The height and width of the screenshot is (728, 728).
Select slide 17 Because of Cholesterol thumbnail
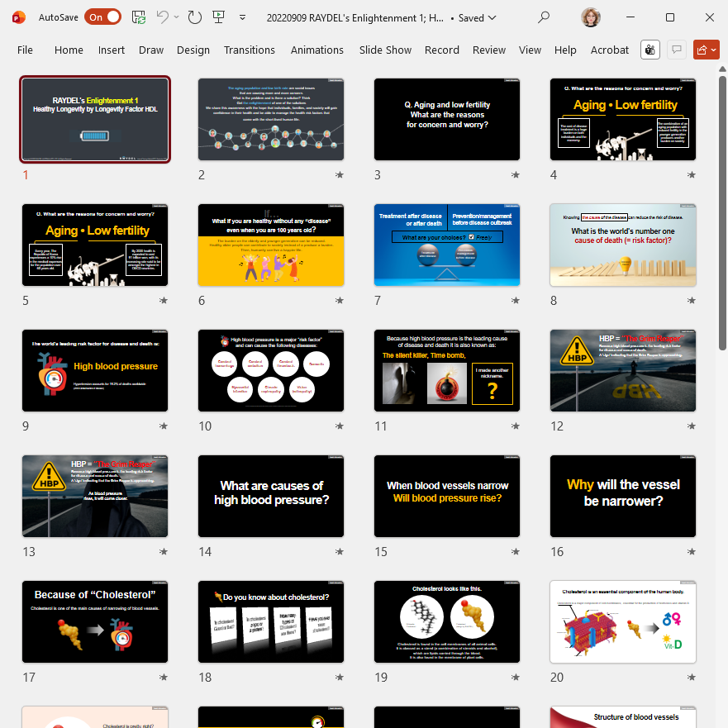coord(95,621)
